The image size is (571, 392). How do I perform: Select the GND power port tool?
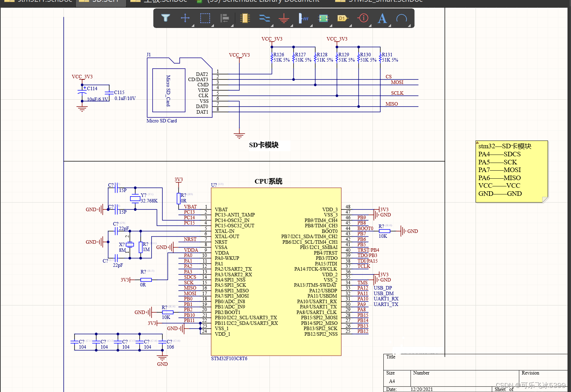284,18
